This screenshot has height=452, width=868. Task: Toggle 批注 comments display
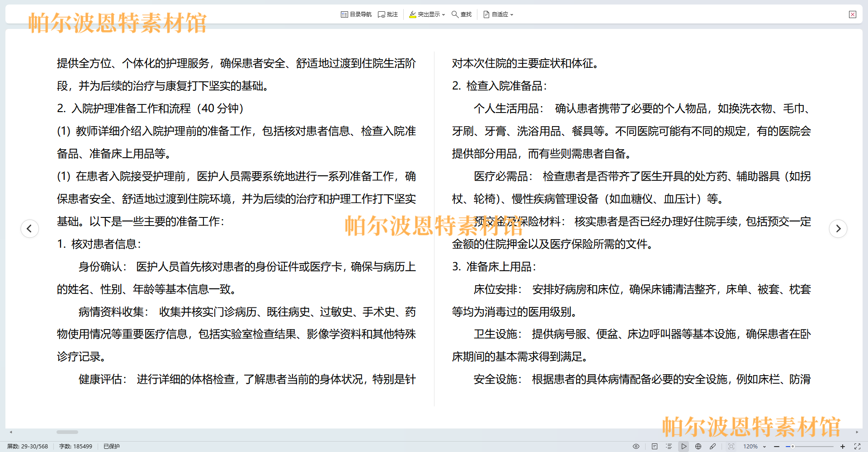point(388,14)
